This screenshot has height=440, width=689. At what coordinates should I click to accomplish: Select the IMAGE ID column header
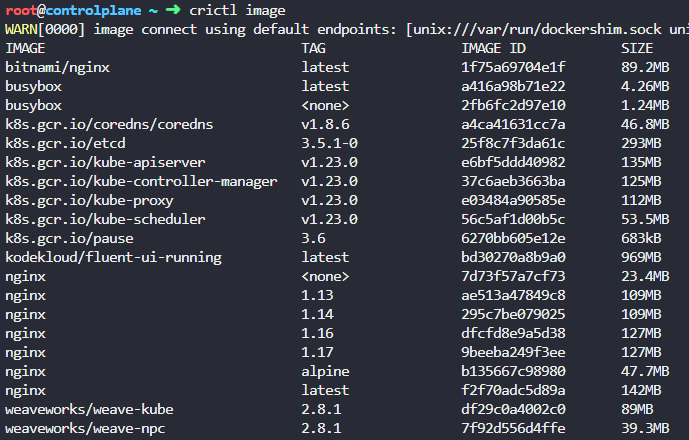[493, 48]
